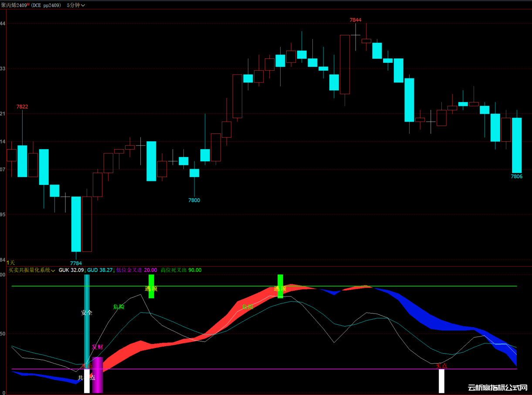Viewport: 532px width, 395px height.
Task: Click the right 危险 warning label
Action: click(247, 306)
